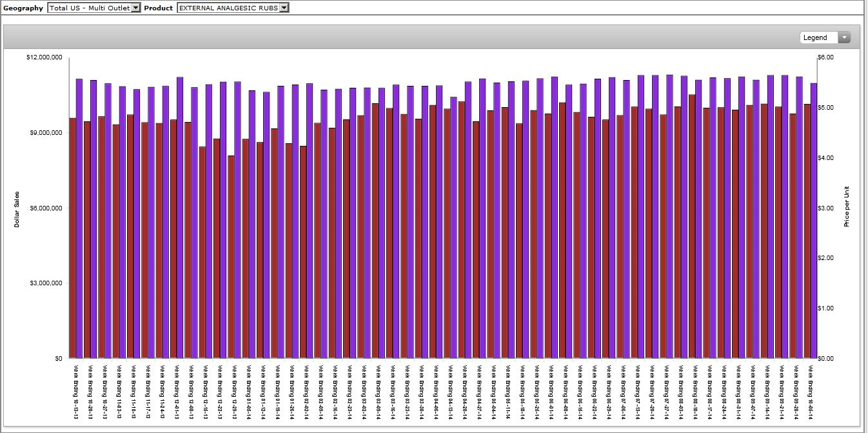This screenshot has height=433, width=868.
Task: Select purple bar for week 12-01-13
Action: [180, 218]
